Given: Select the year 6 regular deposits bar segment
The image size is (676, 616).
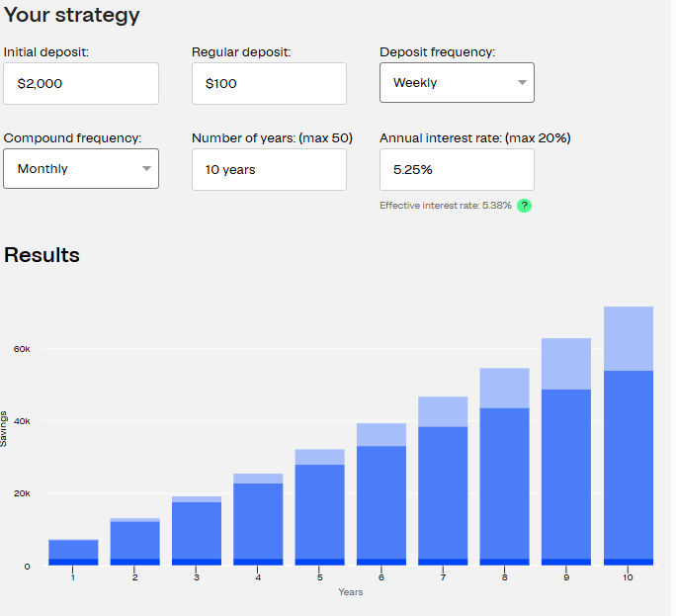Looking at the screenshot, I should coord(381,501).
